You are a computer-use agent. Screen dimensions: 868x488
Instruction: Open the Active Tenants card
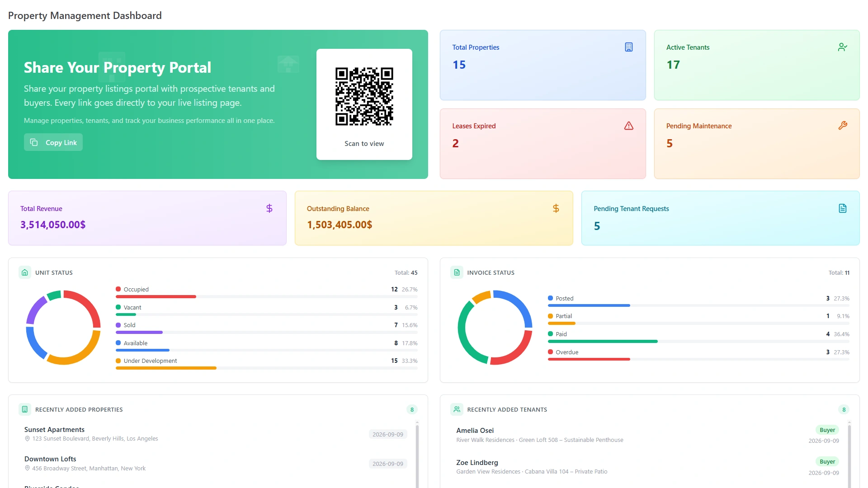pyautogui.click(x=756, y=65)
